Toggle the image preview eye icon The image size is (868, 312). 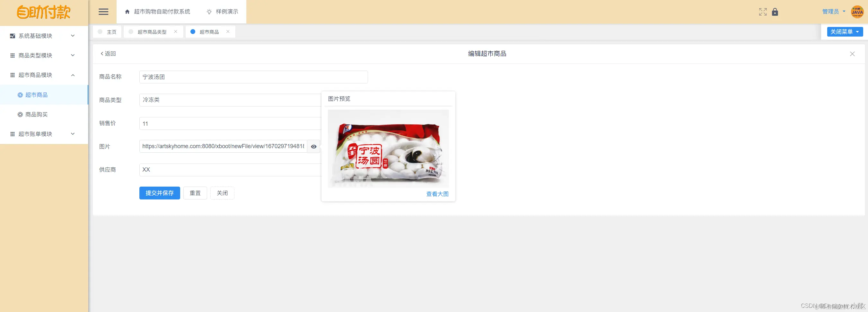point(314,147)
